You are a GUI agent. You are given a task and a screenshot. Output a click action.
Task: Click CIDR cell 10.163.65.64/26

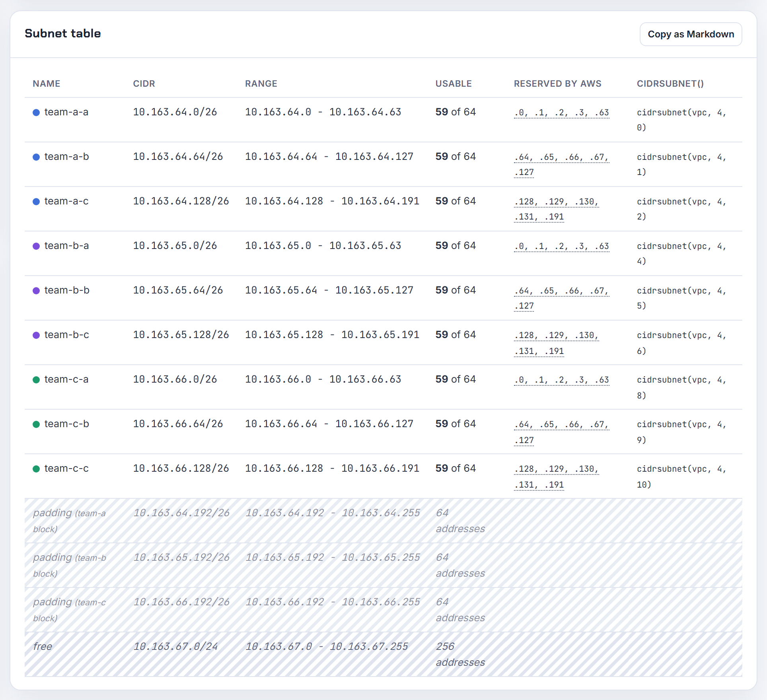pos(178,290)
